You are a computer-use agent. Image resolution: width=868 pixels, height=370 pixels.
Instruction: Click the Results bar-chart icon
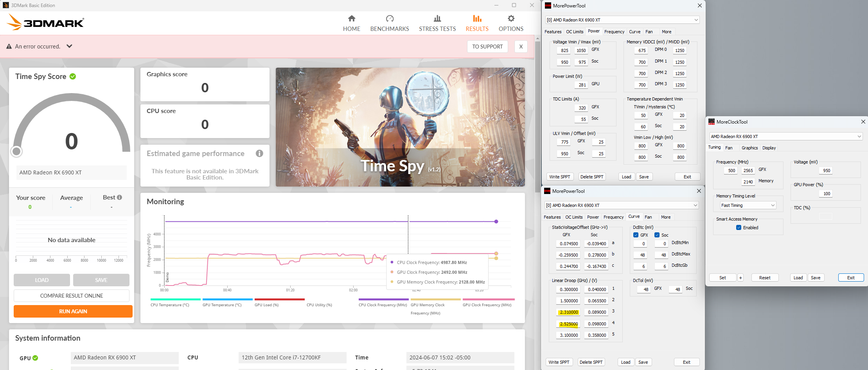click(x=477, y=18)
